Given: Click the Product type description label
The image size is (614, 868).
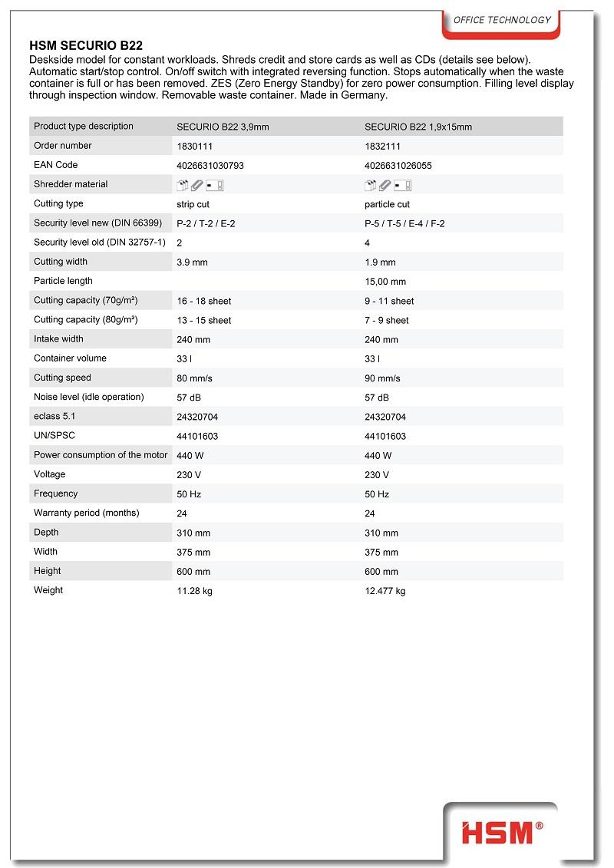Looking at the screenshot, I should 84,126.
